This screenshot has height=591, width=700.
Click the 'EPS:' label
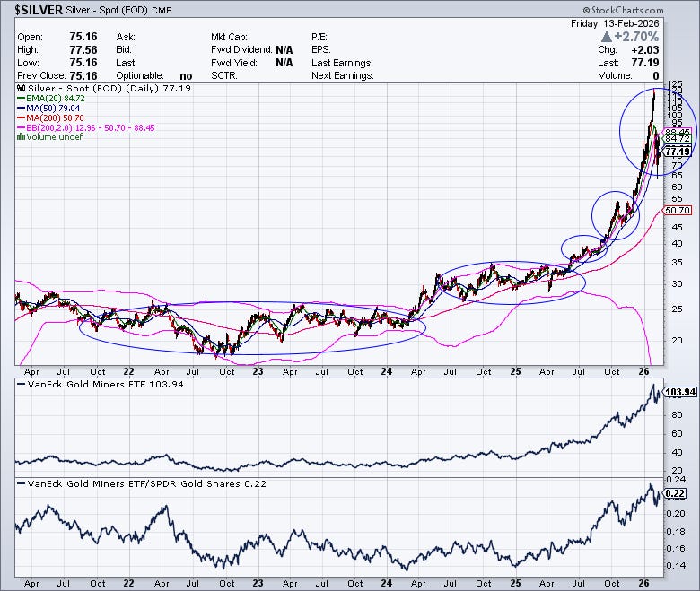click(x=321, y=49)
